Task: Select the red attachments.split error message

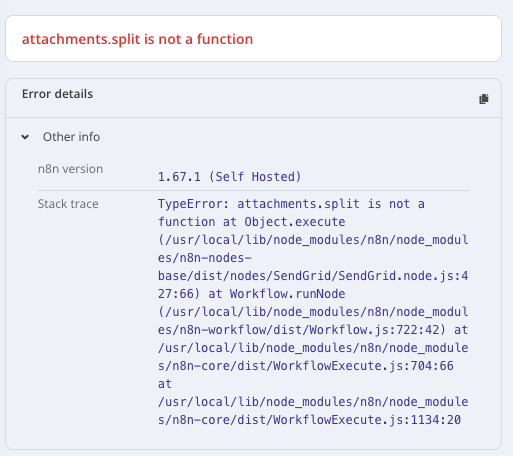Action: point(137,39)
